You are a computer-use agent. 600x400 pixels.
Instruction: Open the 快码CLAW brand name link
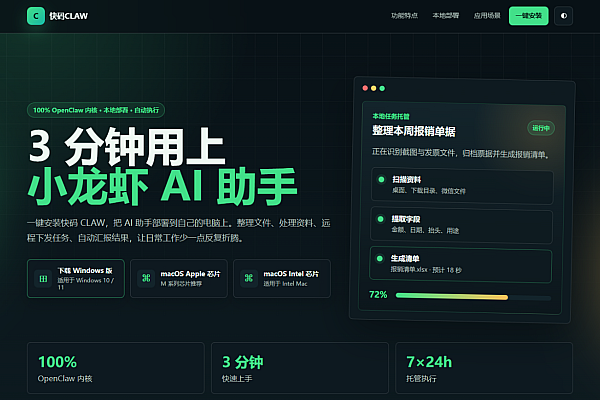point(68,16)
